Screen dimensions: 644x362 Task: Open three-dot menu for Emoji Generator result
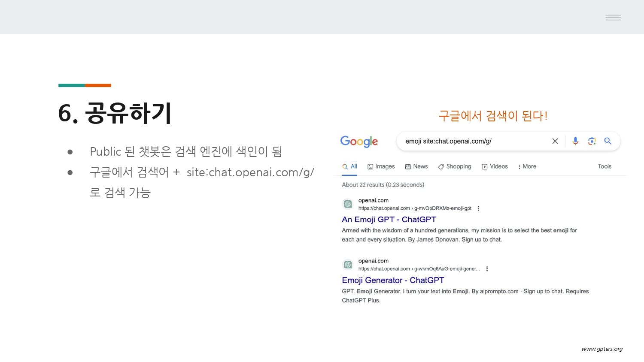487,269
